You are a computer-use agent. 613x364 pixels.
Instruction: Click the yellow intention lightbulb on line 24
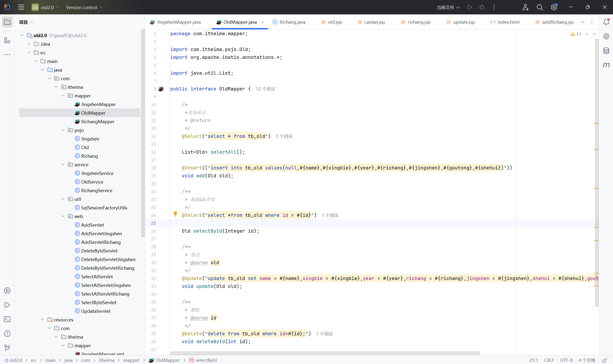click(175, 214)
